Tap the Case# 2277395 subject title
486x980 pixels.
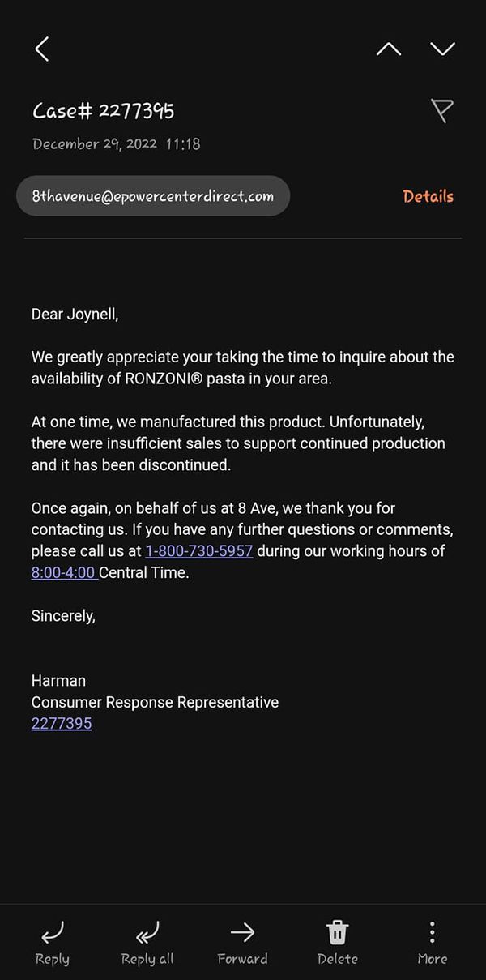(103, 110)
